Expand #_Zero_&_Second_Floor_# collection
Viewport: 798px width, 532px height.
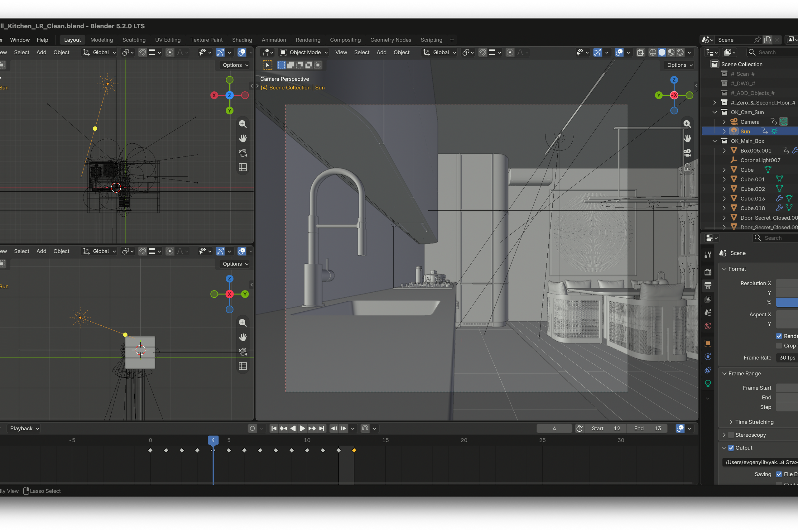coord(714,103)
